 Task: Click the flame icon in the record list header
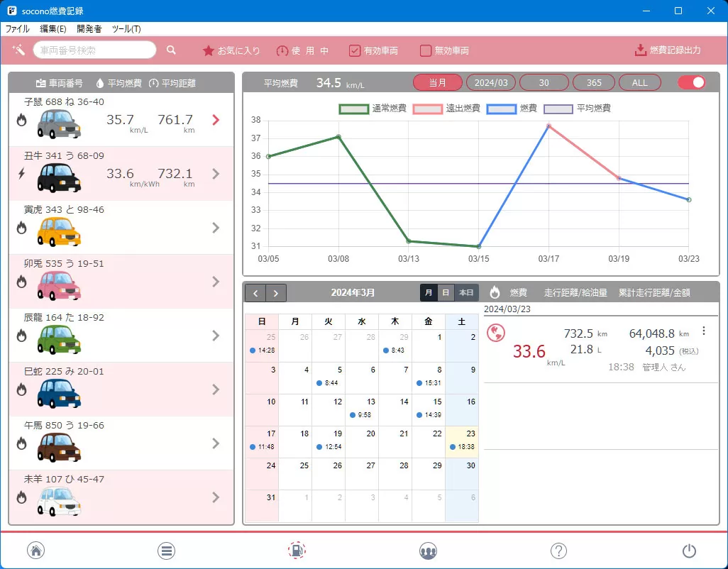pos(495,292)
